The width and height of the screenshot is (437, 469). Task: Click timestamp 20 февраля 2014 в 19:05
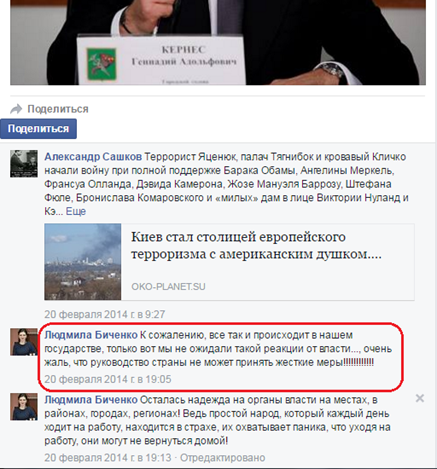coord(108,379)
